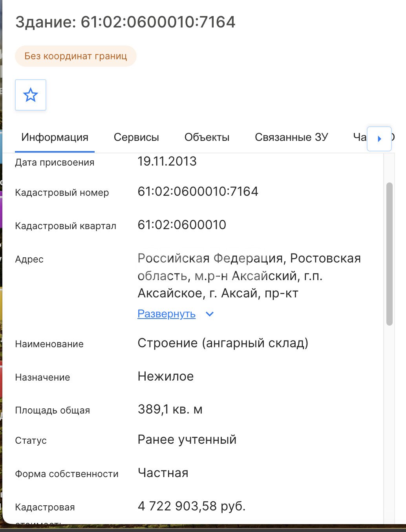Screen dimensions: 406x532
Task: Click the vertical scrollbar thumb
Action: [x=390, y=254]
